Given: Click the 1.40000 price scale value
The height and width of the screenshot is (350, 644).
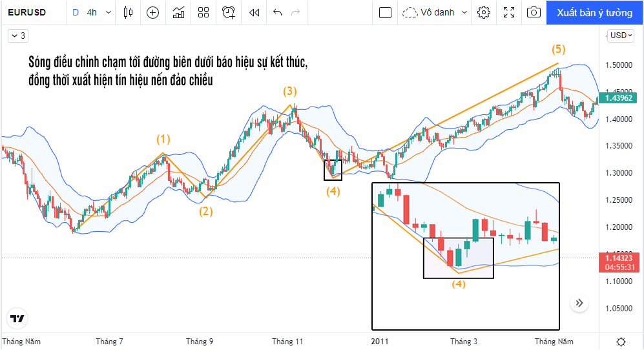Looking at the screenshot, I should click(x=619, y=119).
